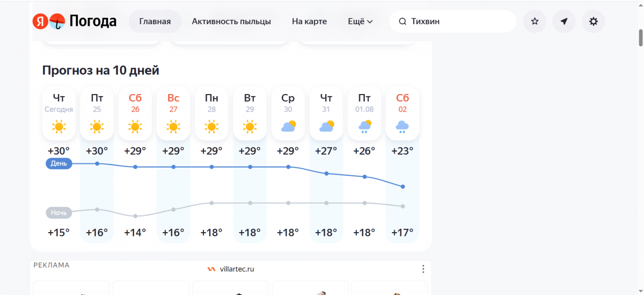The image size is (644, 295).
Task: Click the geolocation arrow icon
Action: tap(564, 21)
